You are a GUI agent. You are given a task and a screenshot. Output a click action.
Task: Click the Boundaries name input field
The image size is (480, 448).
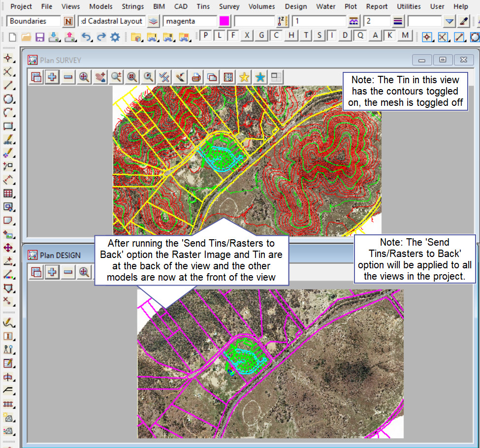[x=33, y=21]
